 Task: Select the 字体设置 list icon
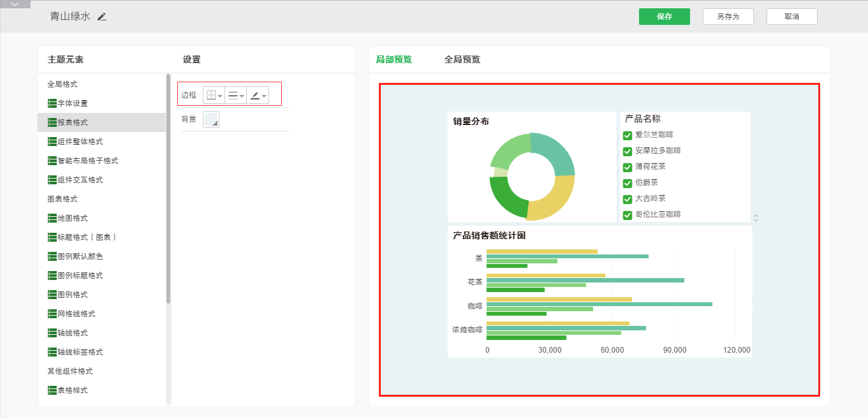(x=52, y=103)
